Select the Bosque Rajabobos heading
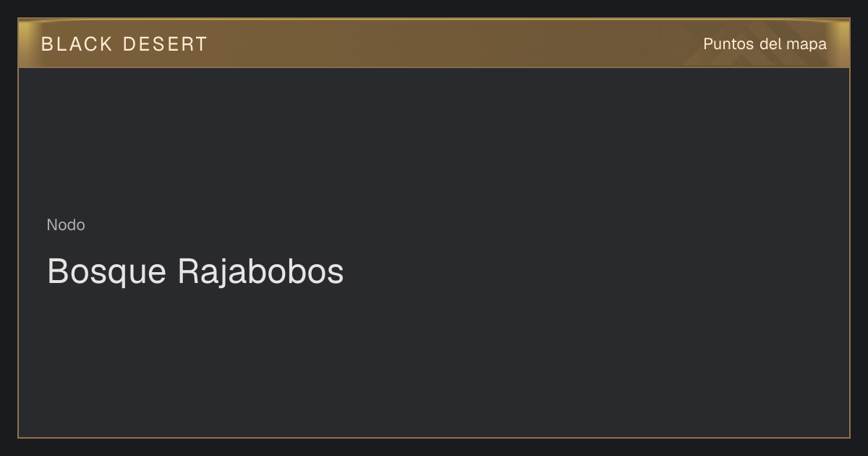868x456 pixels. click(x=195, y=271)
